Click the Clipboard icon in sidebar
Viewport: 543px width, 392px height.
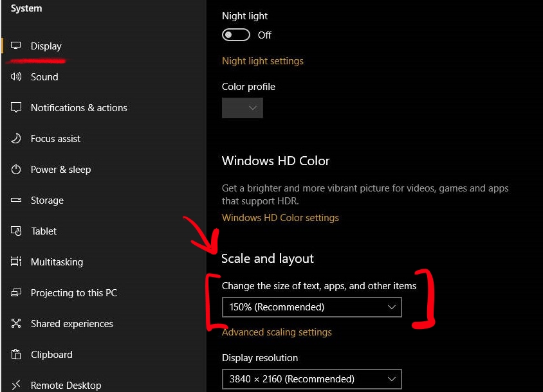16,354
